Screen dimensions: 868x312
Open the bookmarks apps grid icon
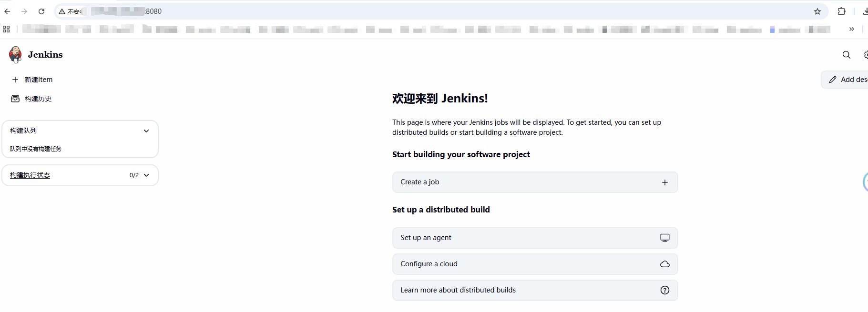6,29
